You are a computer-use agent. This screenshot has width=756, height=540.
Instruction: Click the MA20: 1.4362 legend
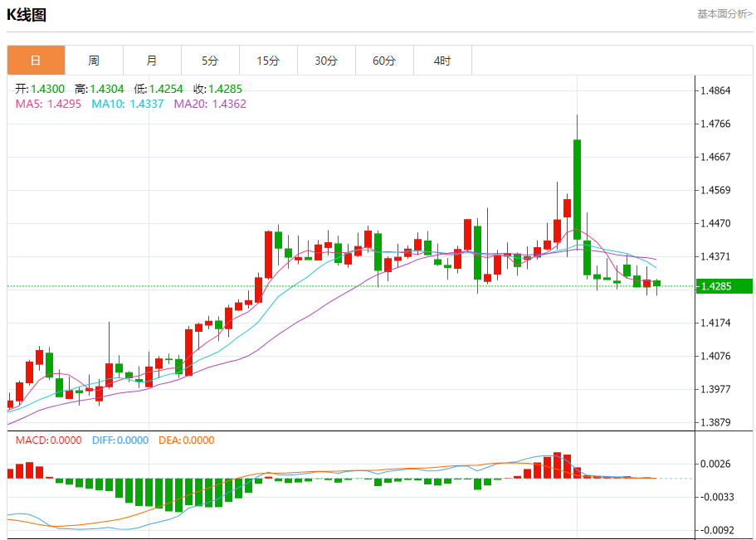[210, 104]
